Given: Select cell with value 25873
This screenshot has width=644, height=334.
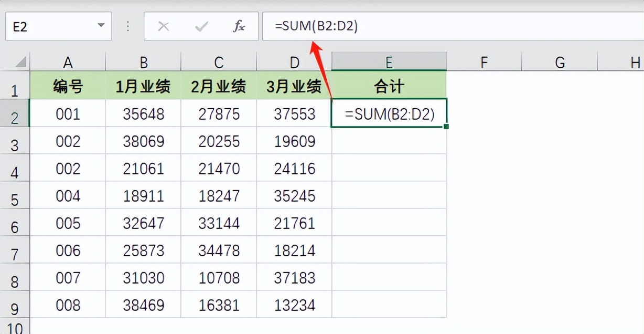Looking at the screenshot, I should [x=143, y=250].
